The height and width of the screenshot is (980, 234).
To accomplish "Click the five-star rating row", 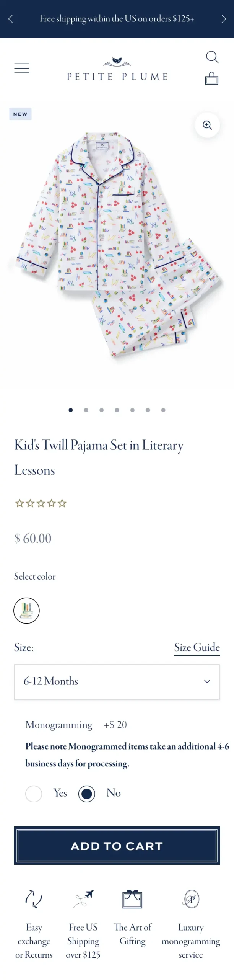I will click(41, 503).
